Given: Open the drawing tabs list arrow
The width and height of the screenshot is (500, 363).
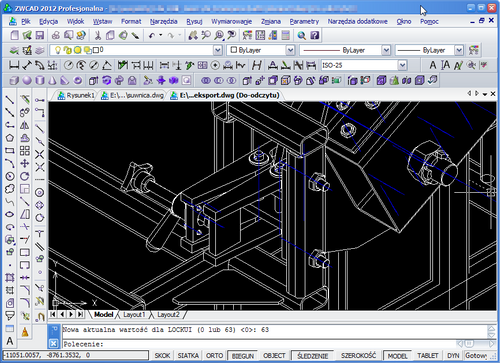Looking at the screenshot, I should click(x=485, y=94).
